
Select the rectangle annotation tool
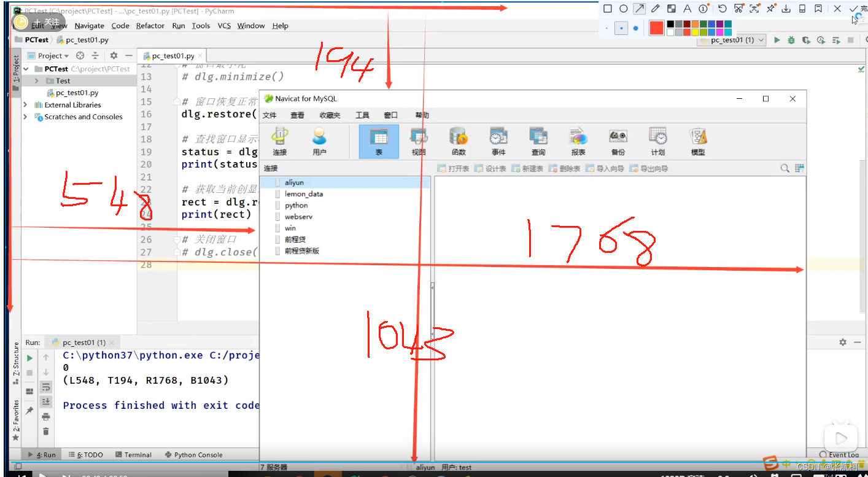[608, 9]
